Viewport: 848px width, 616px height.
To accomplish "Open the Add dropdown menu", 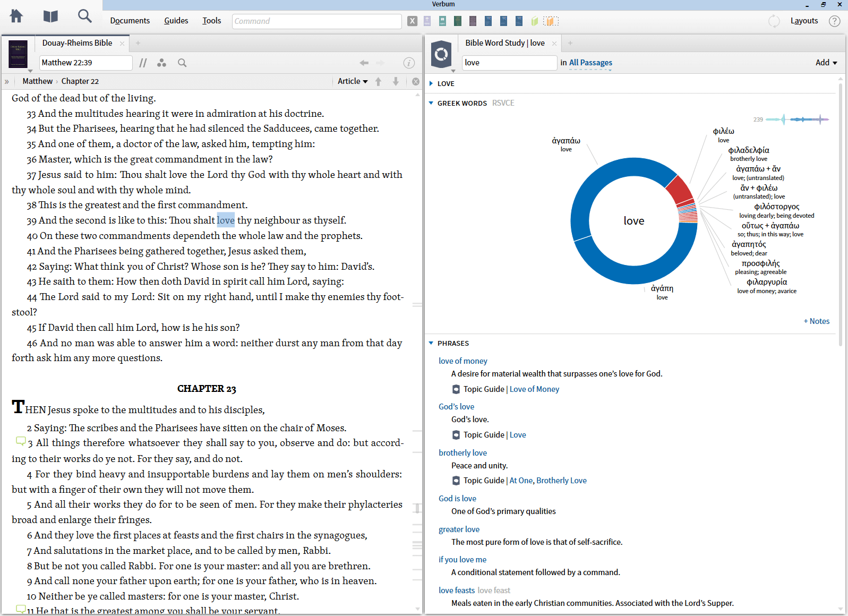I will [x=826, y=63].
